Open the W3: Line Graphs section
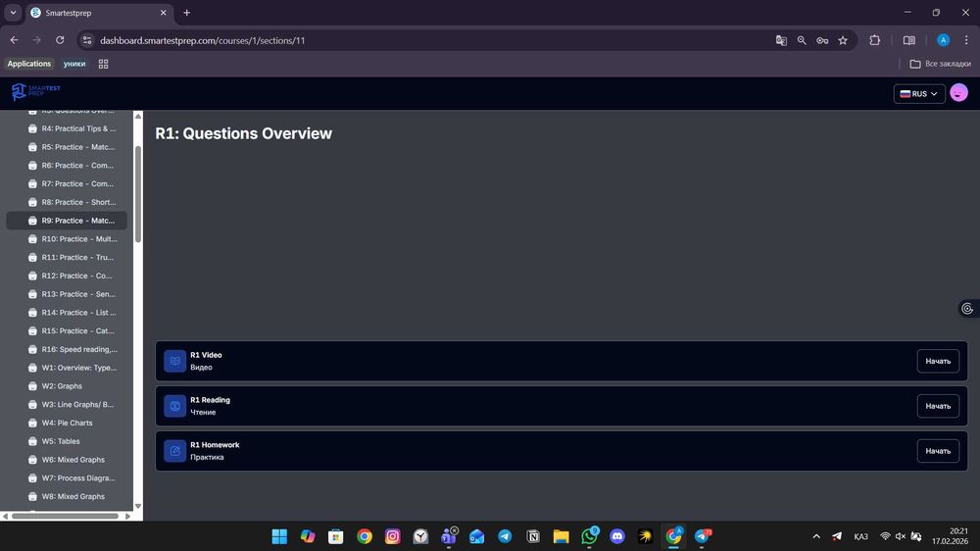Image resolution: width=980 pixels, height=551 pixels. pos(67,405)
